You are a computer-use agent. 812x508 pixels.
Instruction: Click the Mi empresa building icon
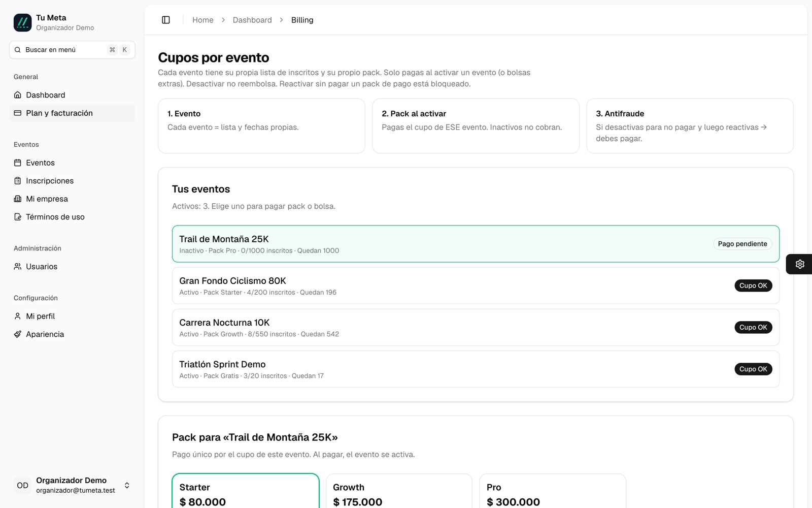[18, 199]
